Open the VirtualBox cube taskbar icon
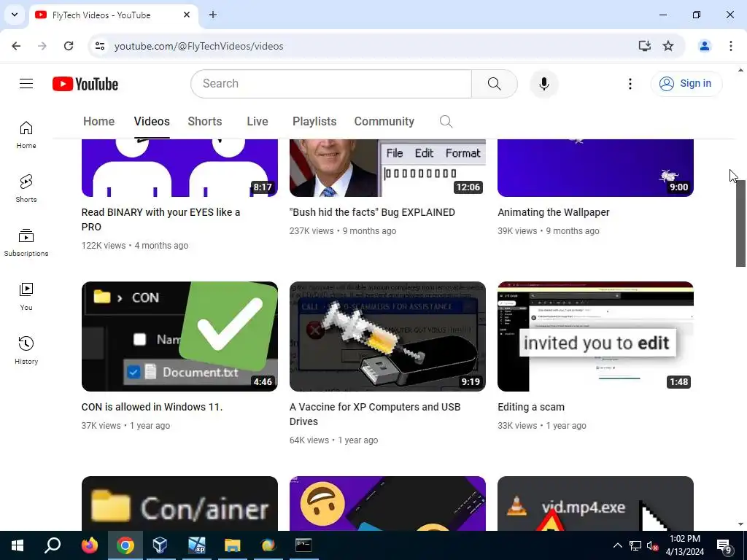747x560 pixels. tap(160, 545)
